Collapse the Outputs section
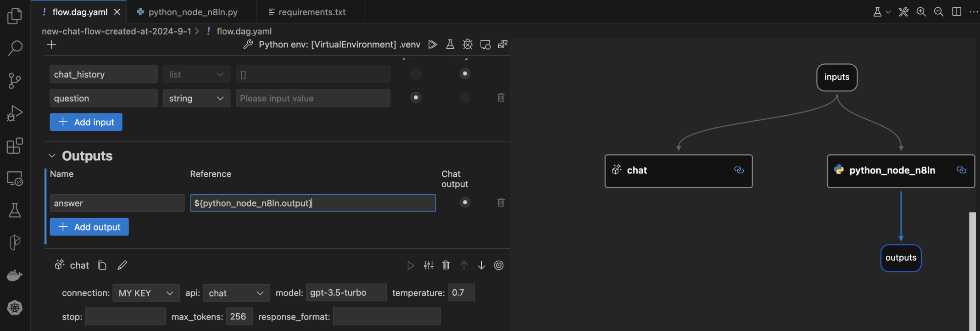980x331 pixels. point(52,156)
